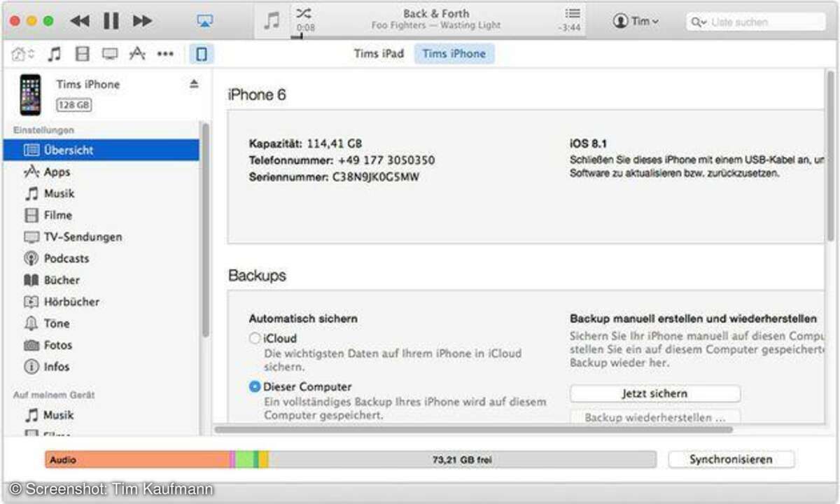Image resolution: width=840 pixels, height=504 pixels.
Task: Open the Up Next list icon
Action: coord(573,13)
